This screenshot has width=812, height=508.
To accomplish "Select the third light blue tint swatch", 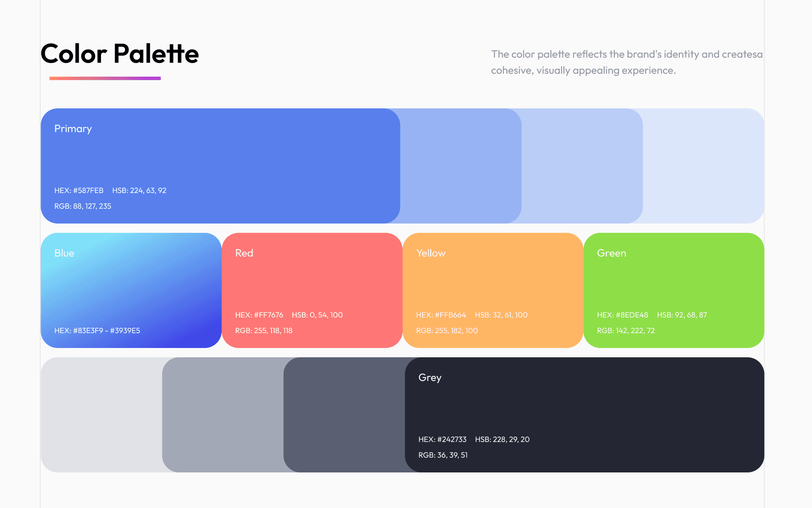I will 583,165.
